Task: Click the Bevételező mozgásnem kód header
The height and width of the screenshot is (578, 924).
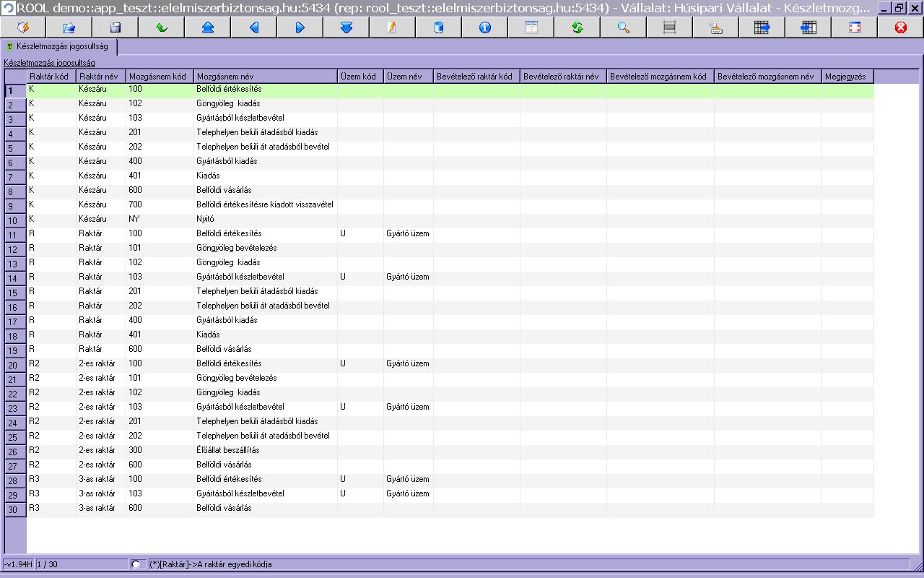Action: click(x=661, y=77)
